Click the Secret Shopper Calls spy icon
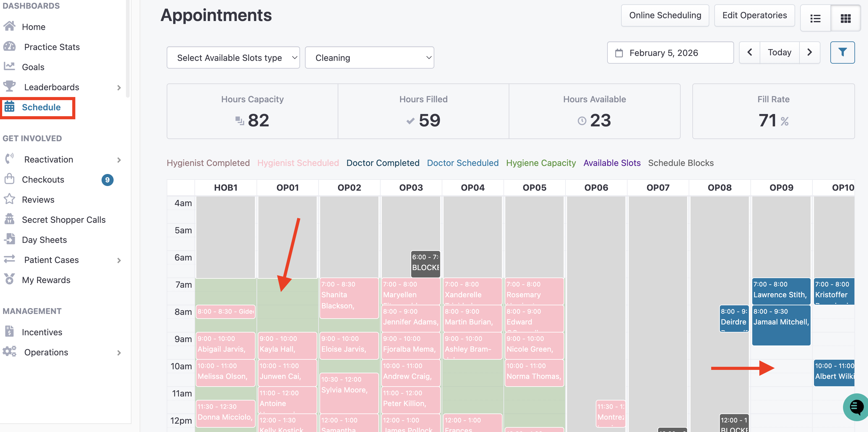 (x=10, y=219)
